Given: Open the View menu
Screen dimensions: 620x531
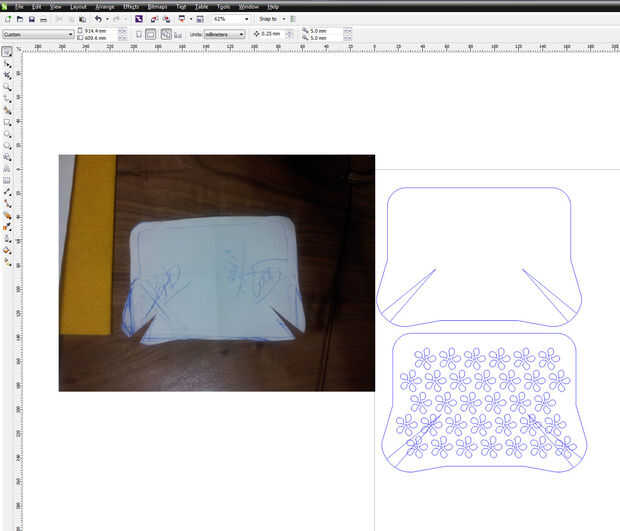Looking at the screenshot, I should coord(56,7).
